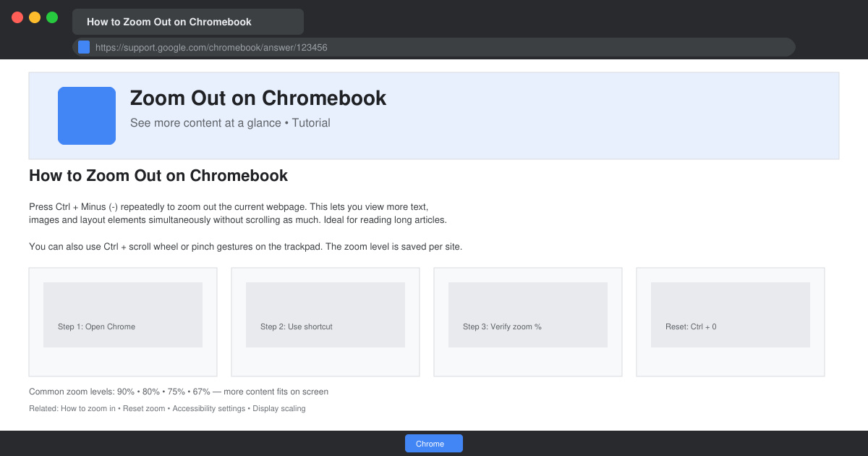The height and width of the screenshot is (456, 868).
Task: Click the sentence about Ctrl + scroll wheel
Action: click(x=245, y=247)
